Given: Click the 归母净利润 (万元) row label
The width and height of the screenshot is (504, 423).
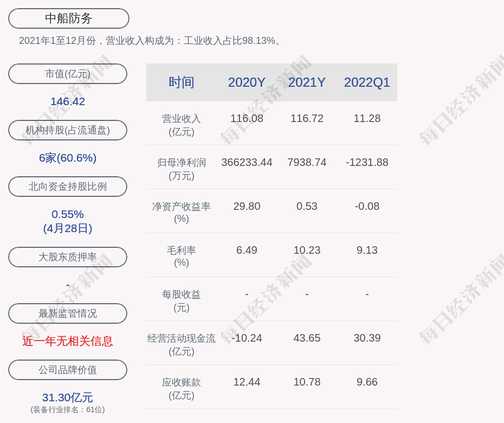Looking at the screenshot, I should (x=182, y=169).
